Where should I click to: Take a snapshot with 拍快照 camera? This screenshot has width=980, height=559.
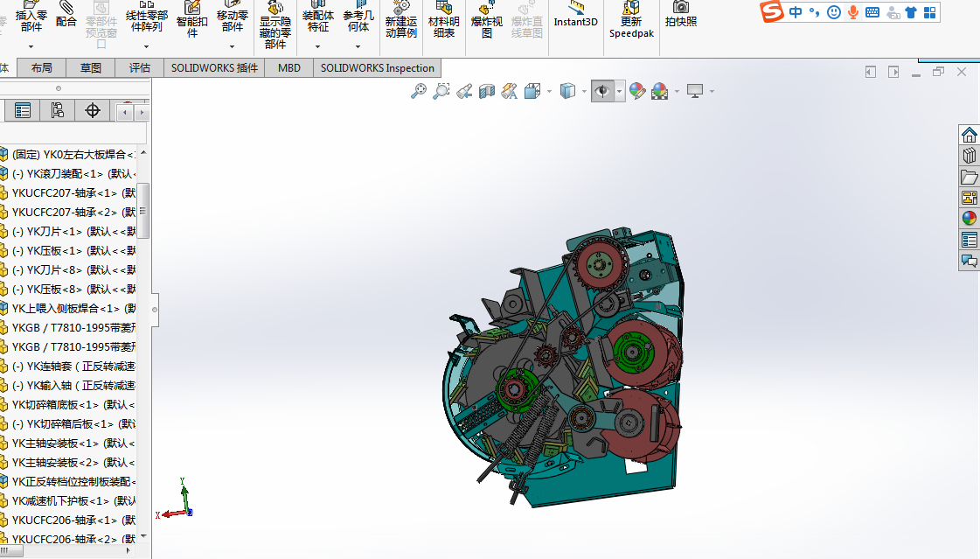[x=681, y=15]
